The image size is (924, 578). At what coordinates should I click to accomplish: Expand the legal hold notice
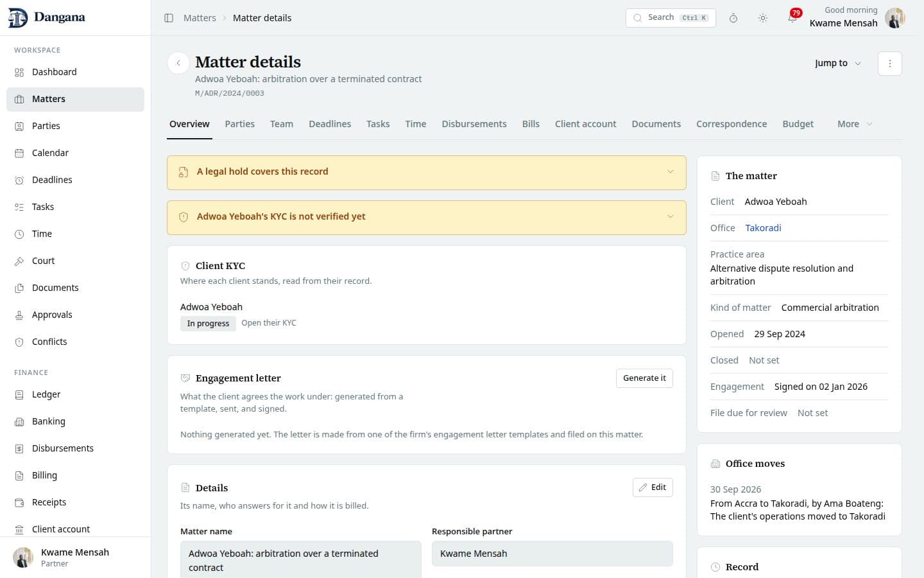[x=427, y=172]
